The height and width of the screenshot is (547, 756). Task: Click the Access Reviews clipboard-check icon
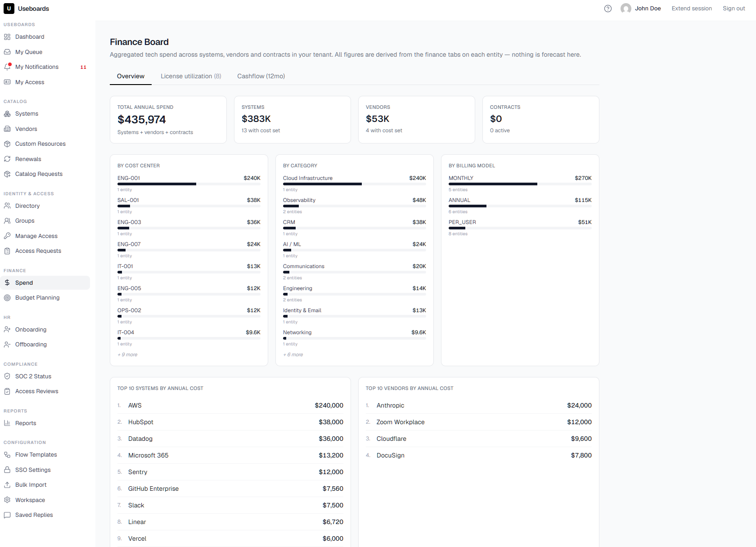pos(7,391)
